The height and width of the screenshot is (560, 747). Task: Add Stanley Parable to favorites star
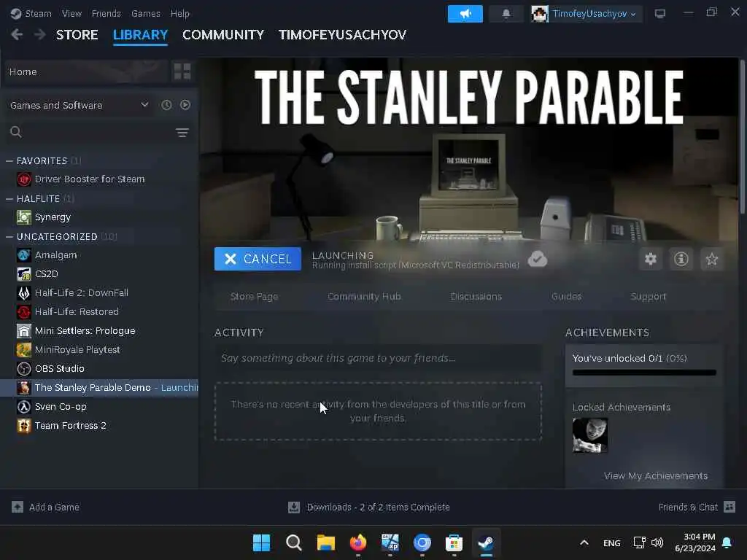(x=712, y=259)
